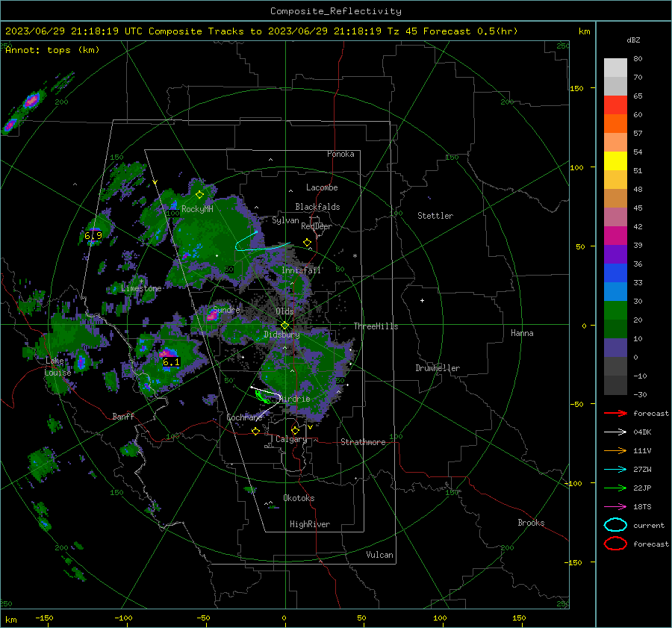Pick the yellow 51-54 dBZ swatch
The width and height of the screenshot is (672, 628).
click(x=615, y=161)
